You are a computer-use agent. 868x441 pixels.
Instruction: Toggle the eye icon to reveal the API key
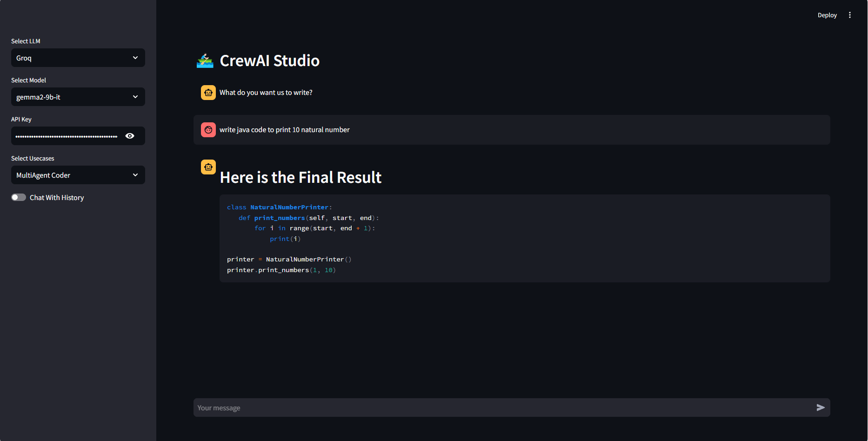(x=129, y=135)
